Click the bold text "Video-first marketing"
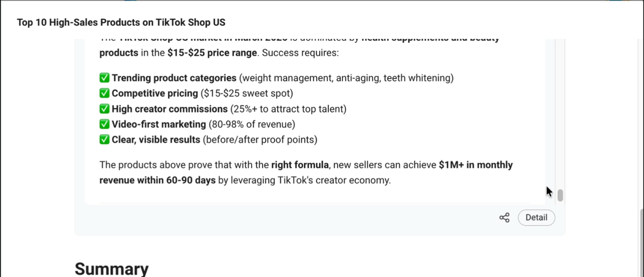This screenshot has height=277, width=644. tap(159, 125)
